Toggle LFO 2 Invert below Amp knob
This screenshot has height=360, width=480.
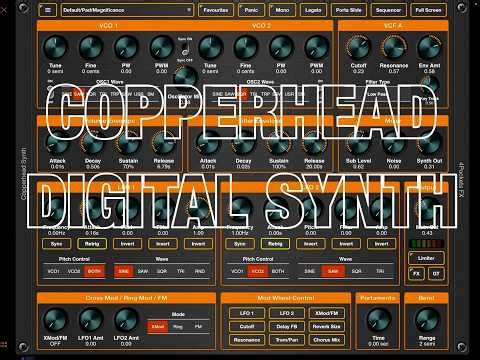click(x=381, y=244)
